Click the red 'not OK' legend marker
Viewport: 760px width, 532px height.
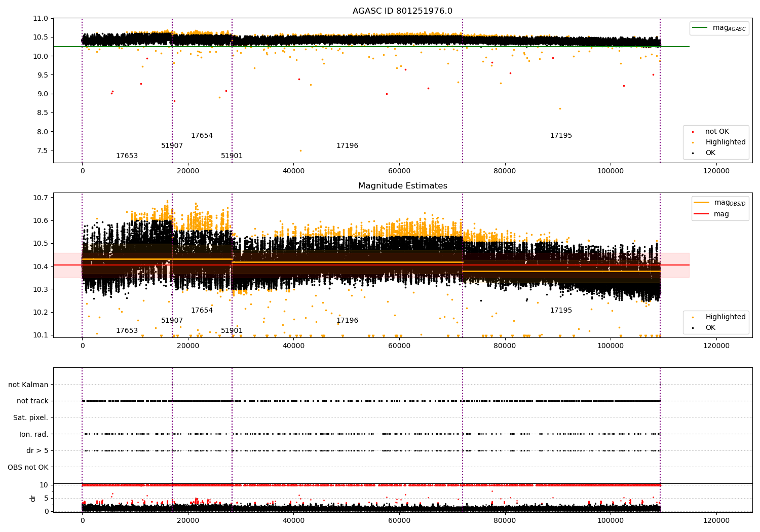point(693,132)
